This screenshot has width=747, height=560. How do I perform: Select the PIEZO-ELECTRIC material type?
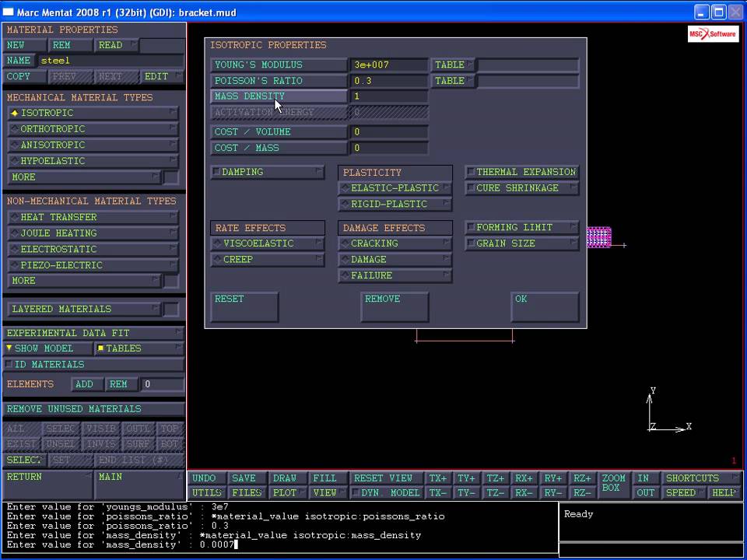click(93, 265)
